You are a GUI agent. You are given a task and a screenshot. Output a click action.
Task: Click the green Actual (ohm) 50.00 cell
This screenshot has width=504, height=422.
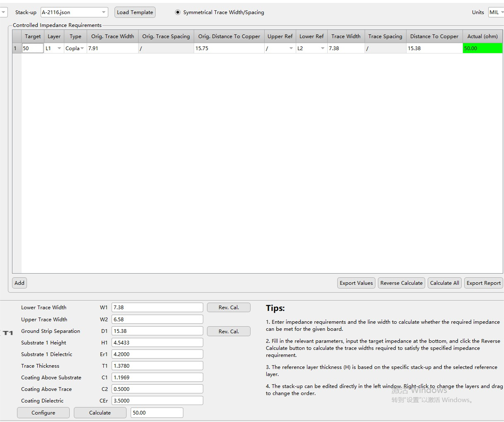coord(482,49)
